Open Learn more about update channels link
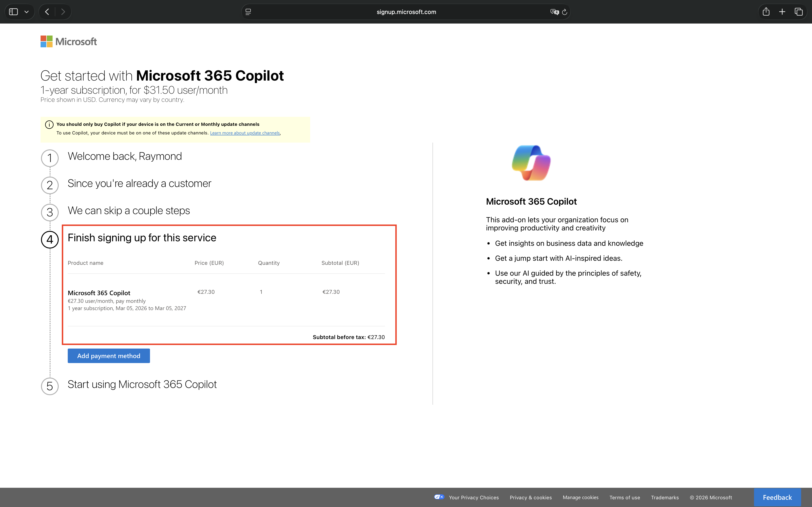 [245, 133]
